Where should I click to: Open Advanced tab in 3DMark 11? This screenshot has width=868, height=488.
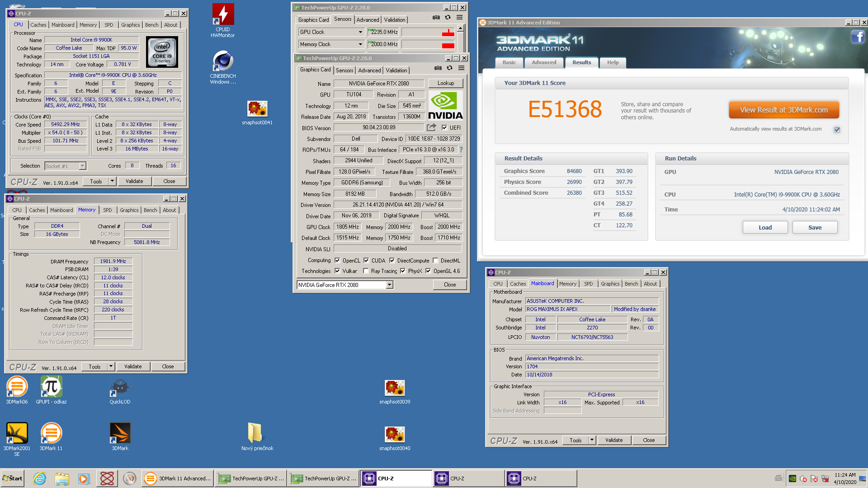(x=544, y=62)
